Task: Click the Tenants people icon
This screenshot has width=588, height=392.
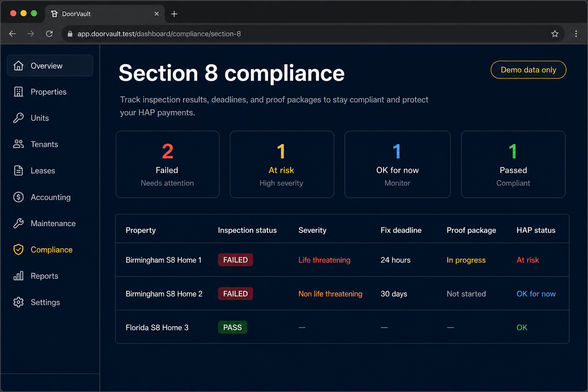Action: pyautogui.click(x=18, y=144)
